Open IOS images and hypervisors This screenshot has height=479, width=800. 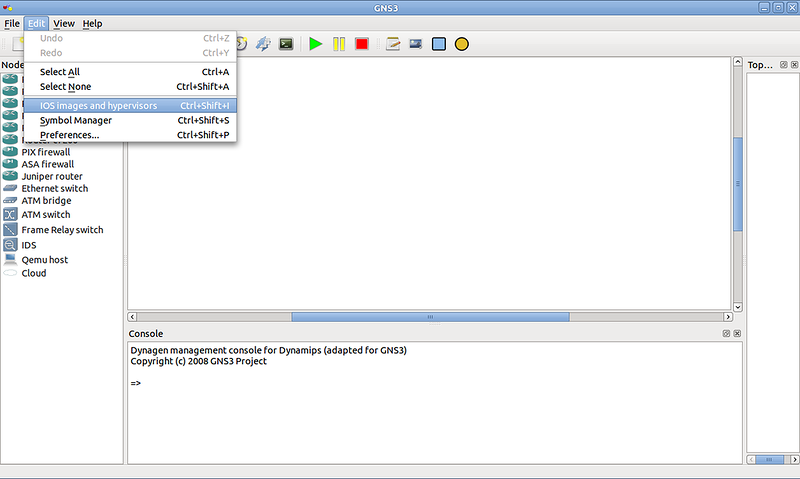[x=130, y=106]
